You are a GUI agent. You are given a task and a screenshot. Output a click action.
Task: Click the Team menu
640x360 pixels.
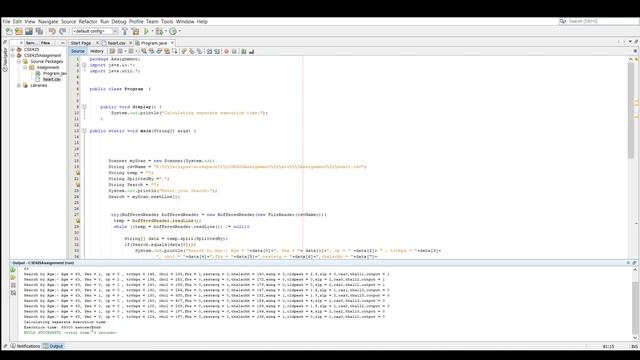152,22
